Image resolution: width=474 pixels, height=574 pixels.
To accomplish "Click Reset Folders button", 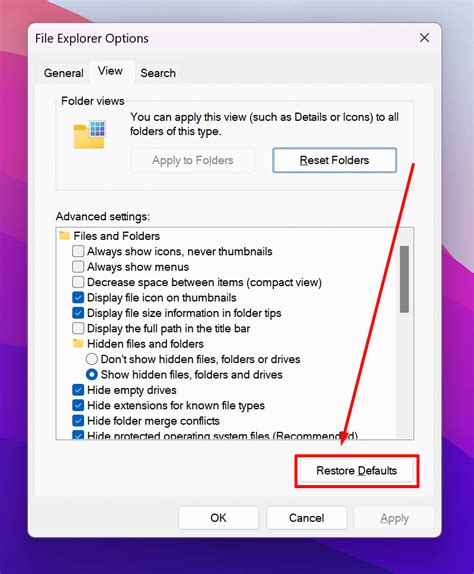I will click(335, 160).
